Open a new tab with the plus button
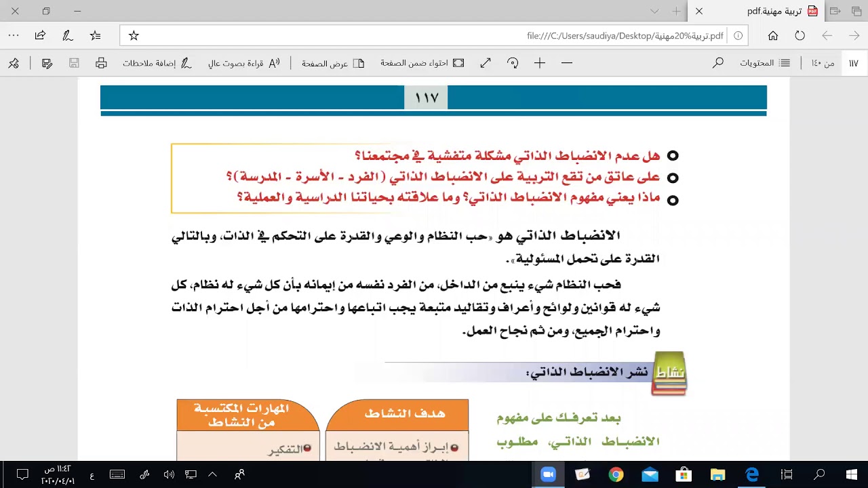This screenshot has width=868, height=488. 676,12
